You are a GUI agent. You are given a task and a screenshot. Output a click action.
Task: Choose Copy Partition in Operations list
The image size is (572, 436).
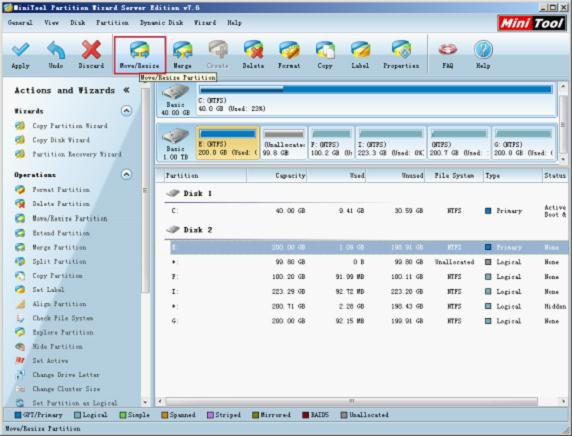(x=49, y=276)
